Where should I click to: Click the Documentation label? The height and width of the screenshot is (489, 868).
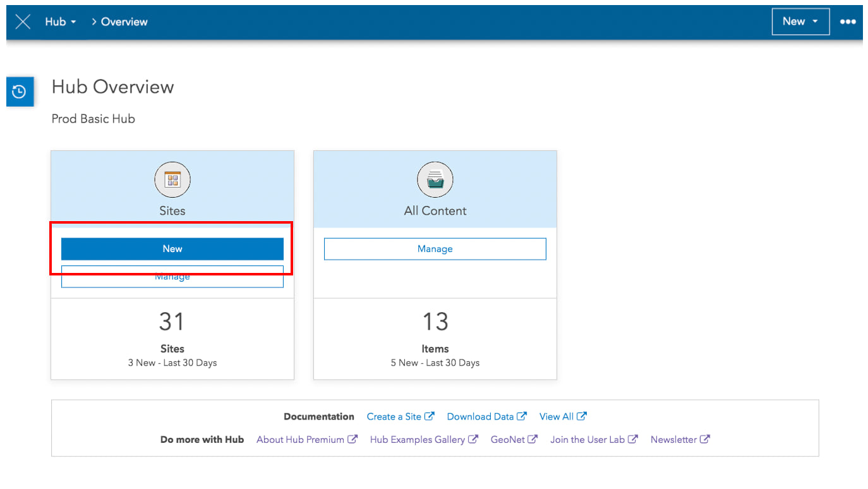(x=319, y=416)
